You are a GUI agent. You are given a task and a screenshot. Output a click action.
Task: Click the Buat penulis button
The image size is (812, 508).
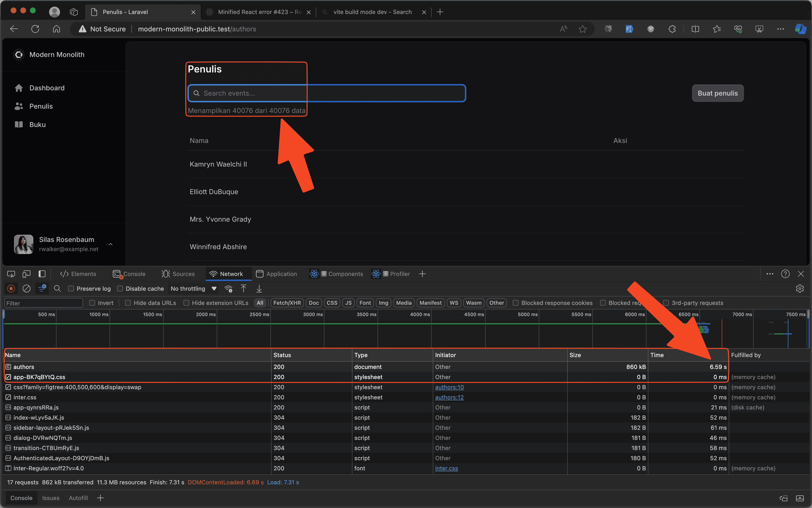[718, 93]
